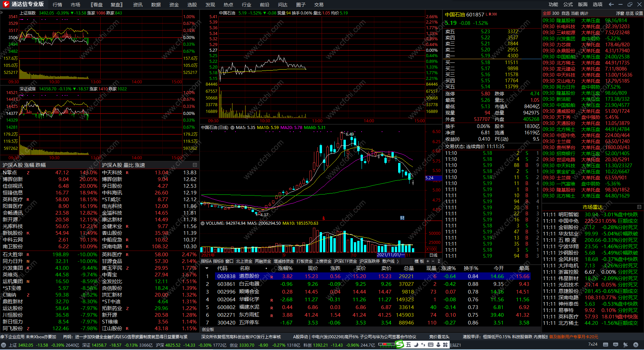The image size is (644, 350).
Task: Open the 窗口 dropdown on indicator bar
Action: pyautogui.click(x=229, y=261)
